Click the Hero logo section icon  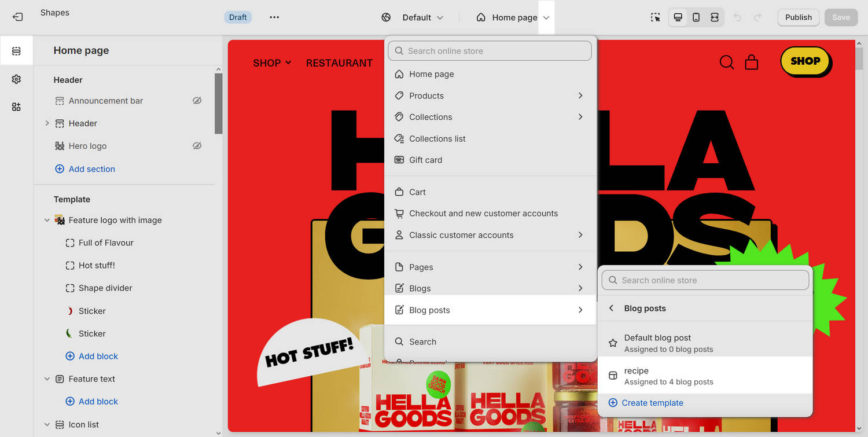[60, 146]
